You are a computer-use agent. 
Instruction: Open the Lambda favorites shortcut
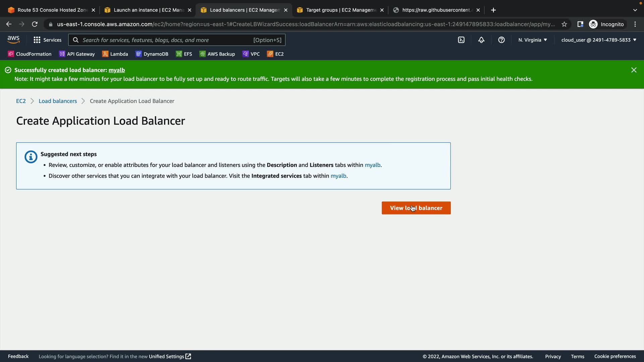115,54
